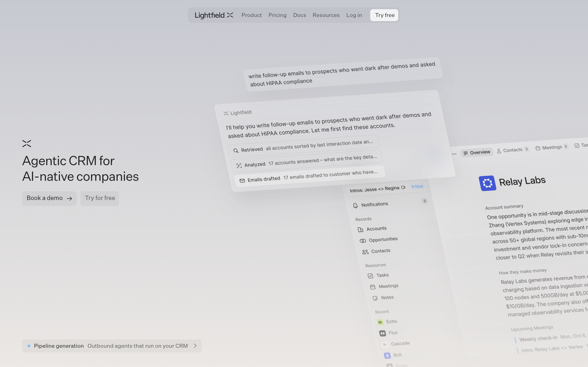The height and width of the screenshot is (367, 588).
Task: Click the Lightfield mark above the headline
Action: pos(27,143)
